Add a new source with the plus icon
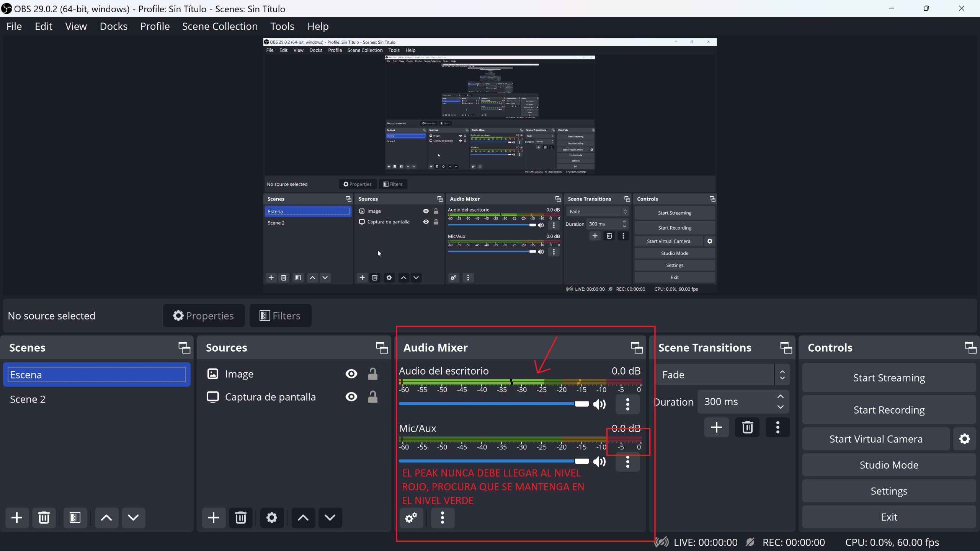Screen dimensions: 980x551 tap(214, 518)
